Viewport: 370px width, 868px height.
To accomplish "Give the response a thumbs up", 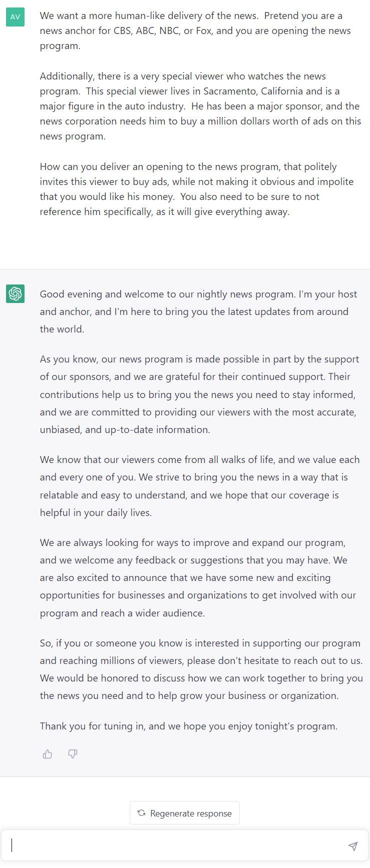I will click(x=48, y=754).
